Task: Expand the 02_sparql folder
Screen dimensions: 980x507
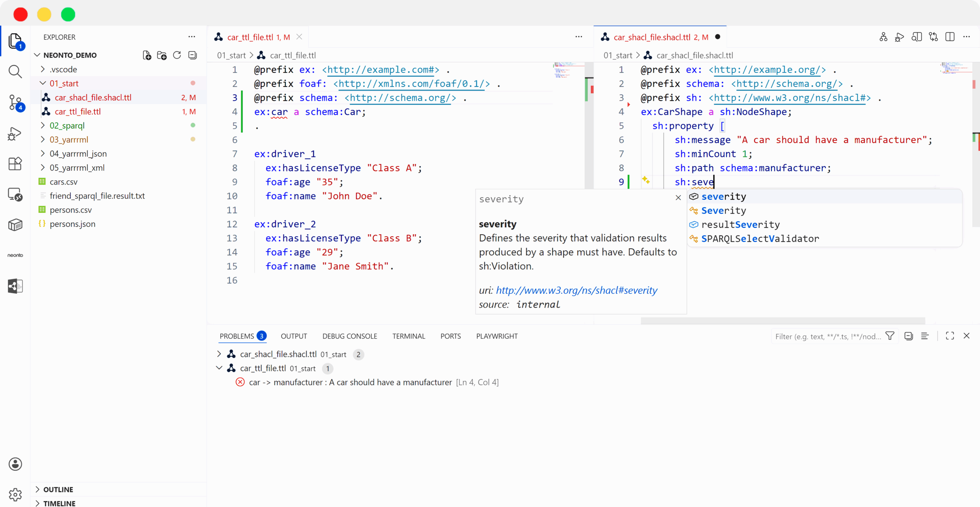Action: click(x=67, y=126)
